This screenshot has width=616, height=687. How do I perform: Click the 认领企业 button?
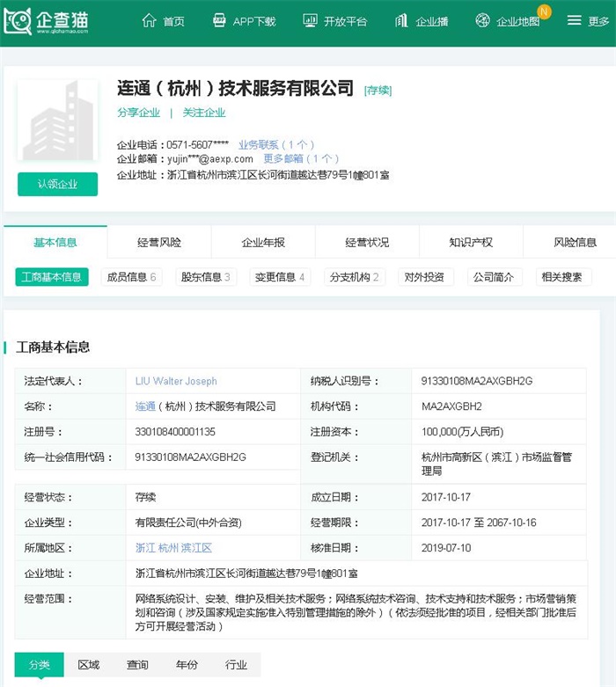(x=57, y=184)
